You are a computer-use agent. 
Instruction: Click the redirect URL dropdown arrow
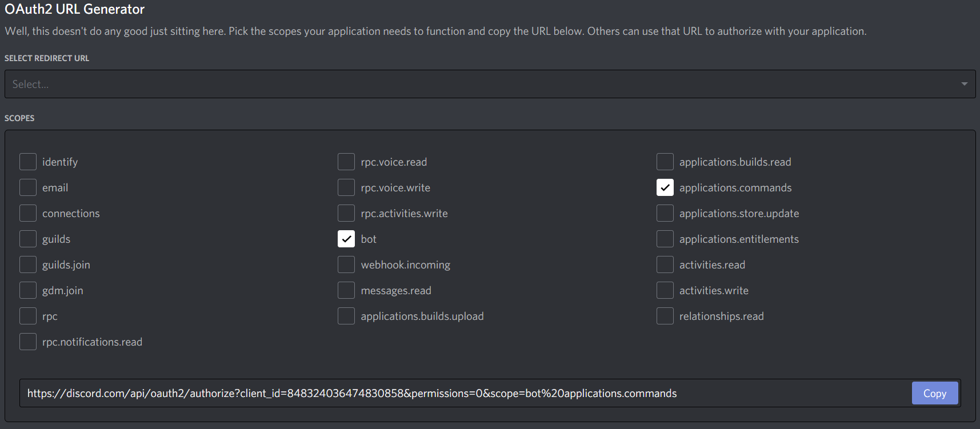(964, 84)
